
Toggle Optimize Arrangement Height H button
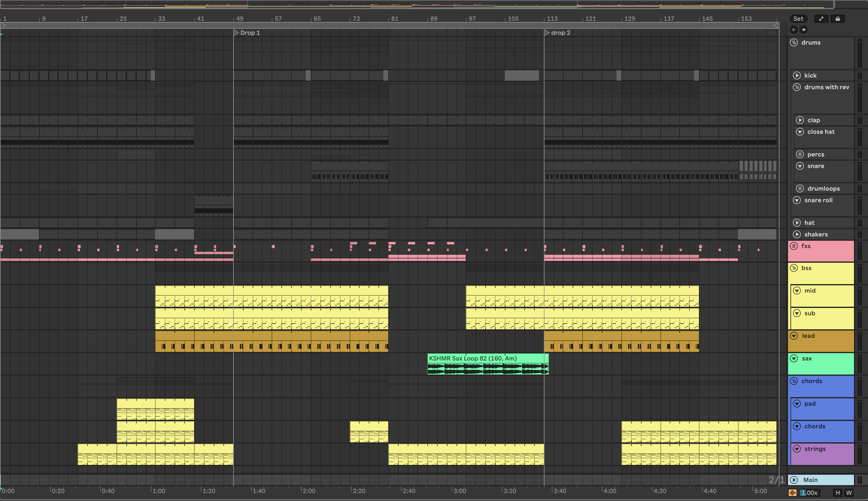click(838, 493)
